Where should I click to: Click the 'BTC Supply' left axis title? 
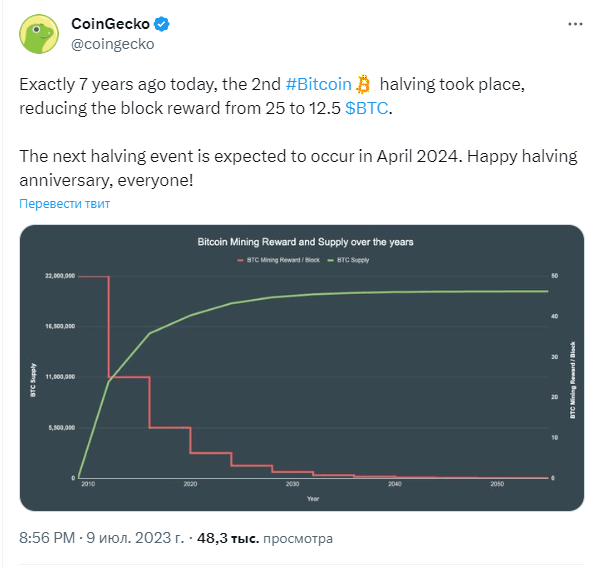(32, 380)
